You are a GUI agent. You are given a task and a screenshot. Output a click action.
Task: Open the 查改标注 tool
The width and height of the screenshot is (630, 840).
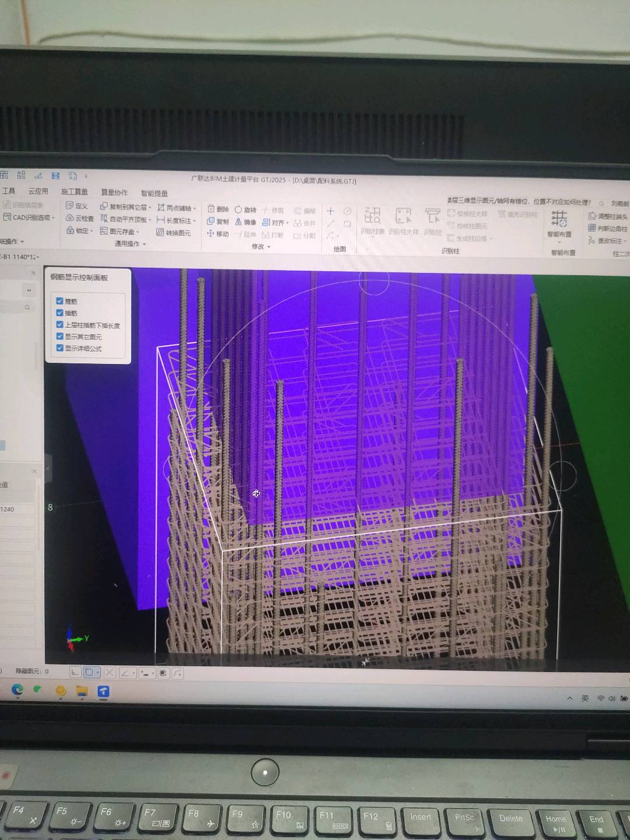click(x=607, y=240)
